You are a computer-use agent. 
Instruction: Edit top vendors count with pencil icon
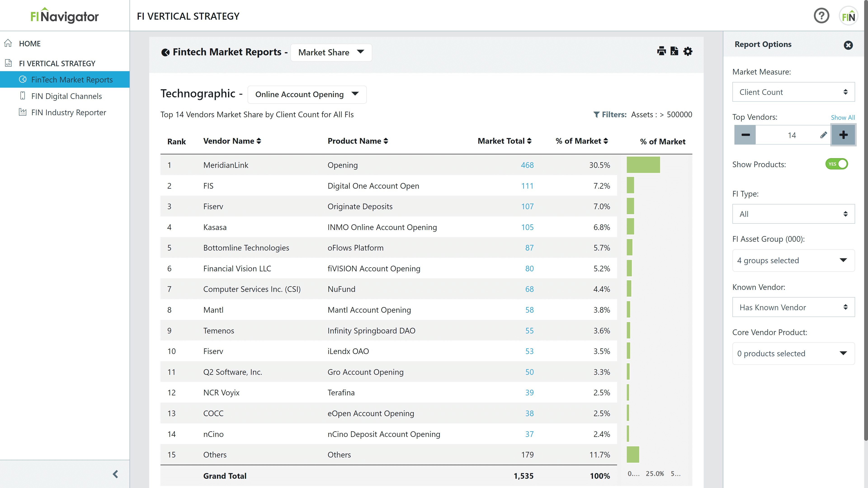pyautogui.click(x=823, y=135)
